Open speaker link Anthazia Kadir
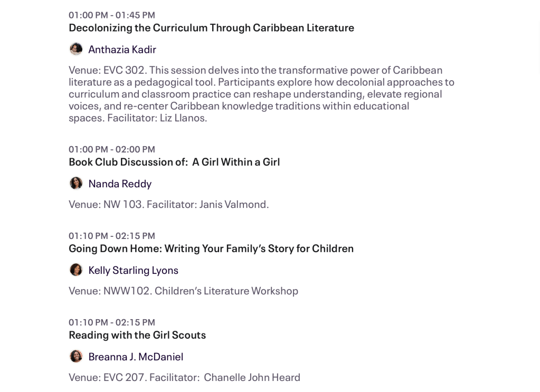 point(122,50)
